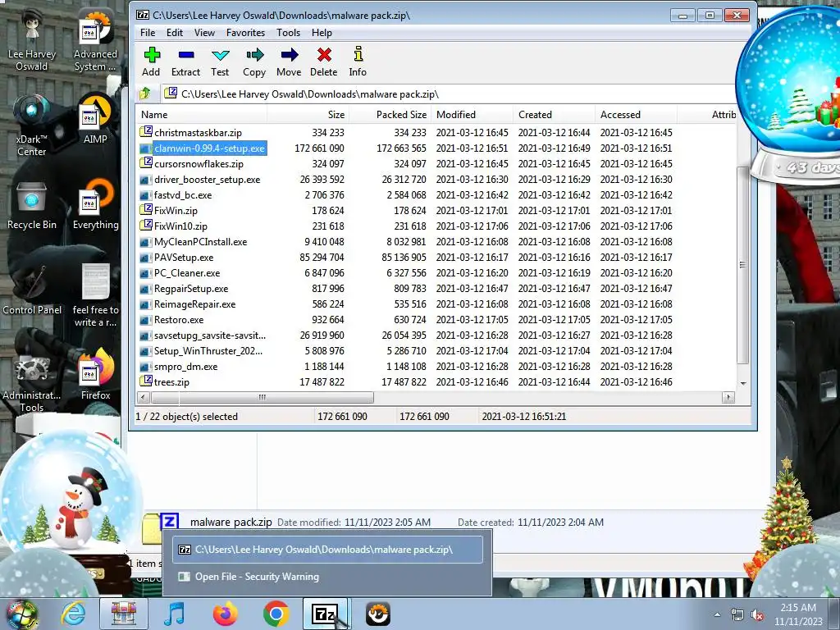Open Advanced System desktop shortcut
Image resolution: width=840 pixels, height=630 pixels.
click(95, 41)
